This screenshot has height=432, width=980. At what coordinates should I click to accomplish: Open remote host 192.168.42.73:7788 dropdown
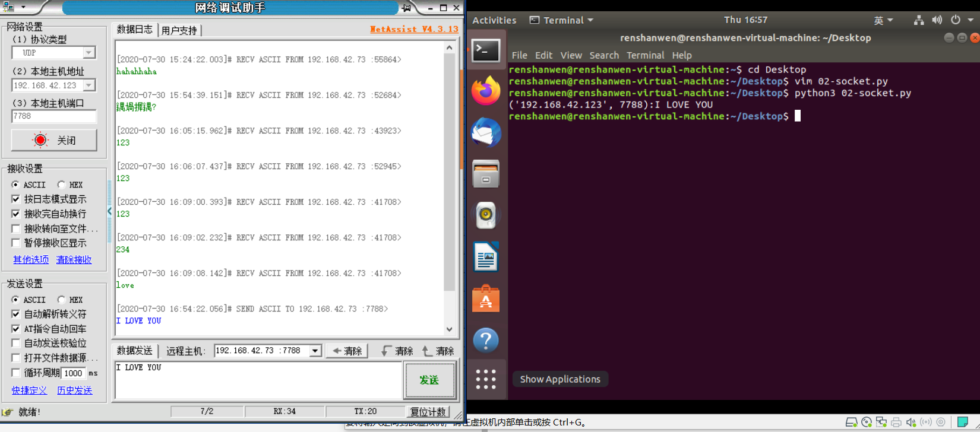315,351
